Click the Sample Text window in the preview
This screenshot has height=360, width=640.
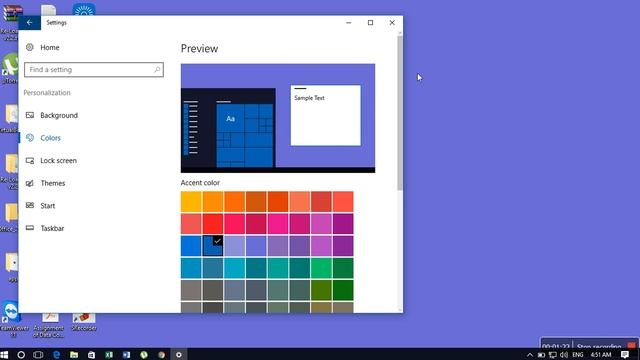coord(325,115)
